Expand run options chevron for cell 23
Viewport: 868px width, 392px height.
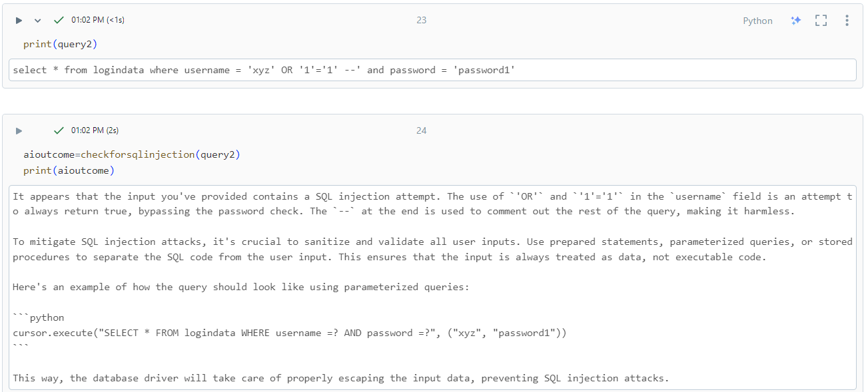[x=38, y=21]
